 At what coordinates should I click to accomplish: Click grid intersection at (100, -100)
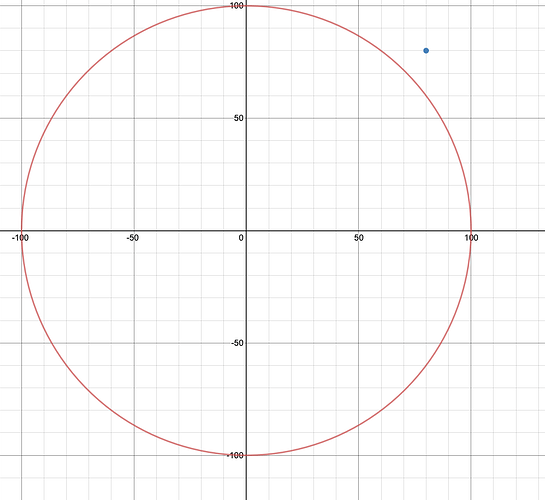tap(471, 455)
